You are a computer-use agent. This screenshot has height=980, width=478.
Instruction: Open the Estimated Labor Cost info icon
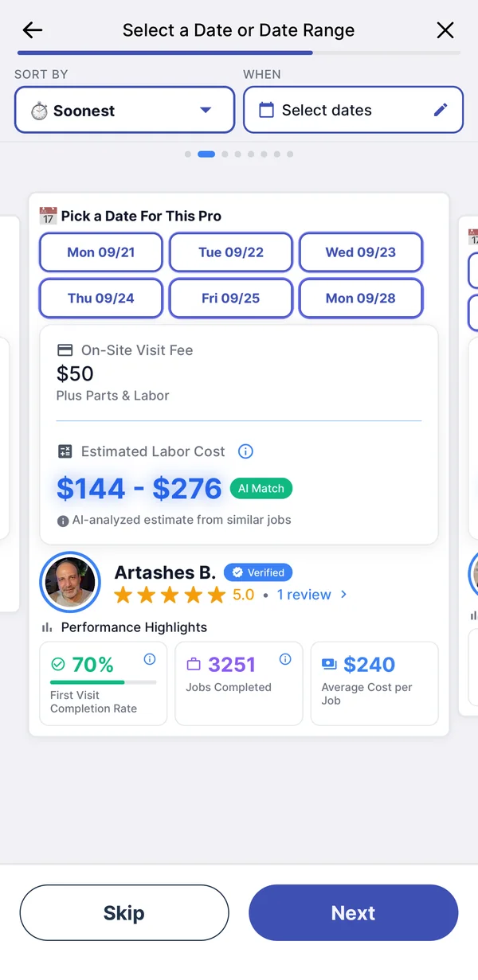pyautogui.click(x=245, y=451)
